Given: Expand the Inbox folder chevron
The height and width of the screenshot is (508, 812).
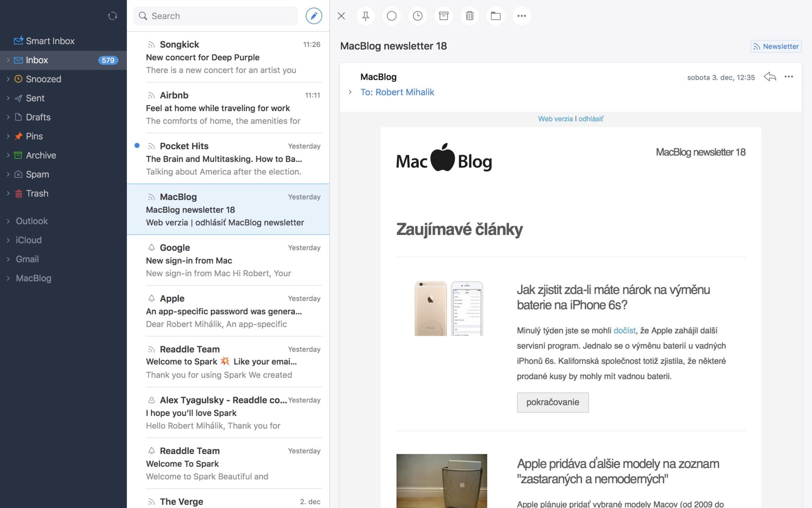Looking at the screenshot, I should [8, 60].
